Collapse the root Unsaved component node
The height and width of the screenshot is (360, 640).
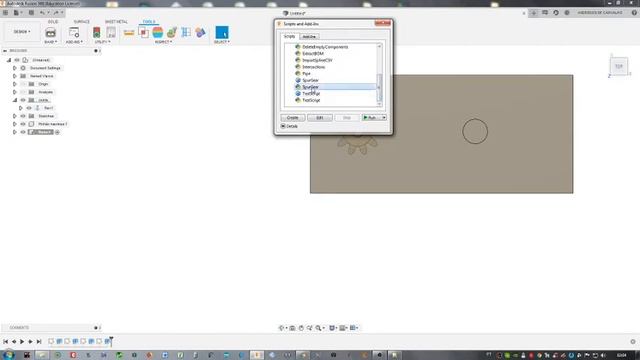point(9,60)
